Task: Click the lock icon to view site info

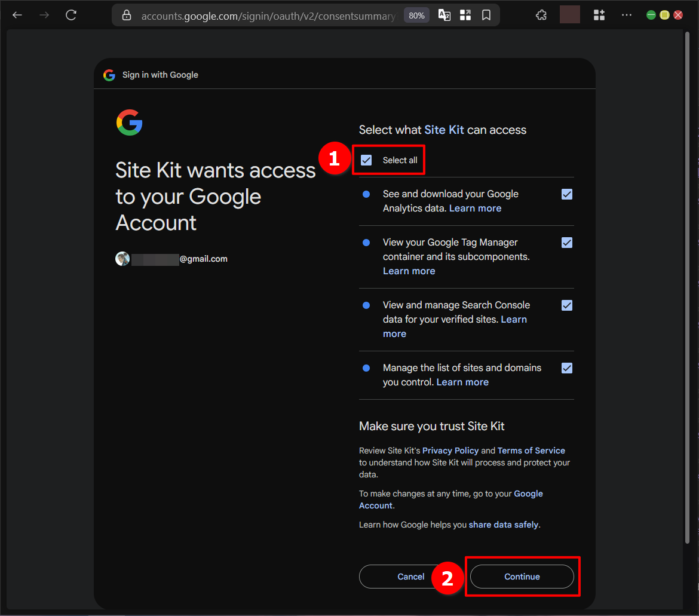Action: [126, 16]
